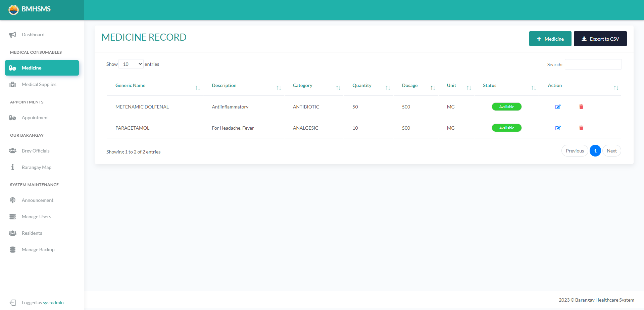Click inside the Search field
This screenshot has height=310, width=644.
[x=593, y=64]
